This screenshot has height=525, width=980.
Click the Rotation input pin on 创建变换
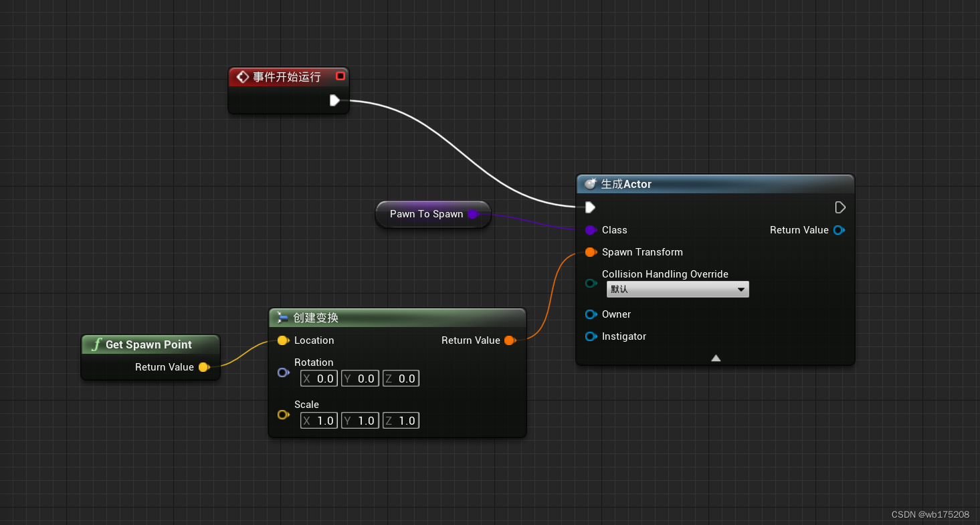click(283, 373)
